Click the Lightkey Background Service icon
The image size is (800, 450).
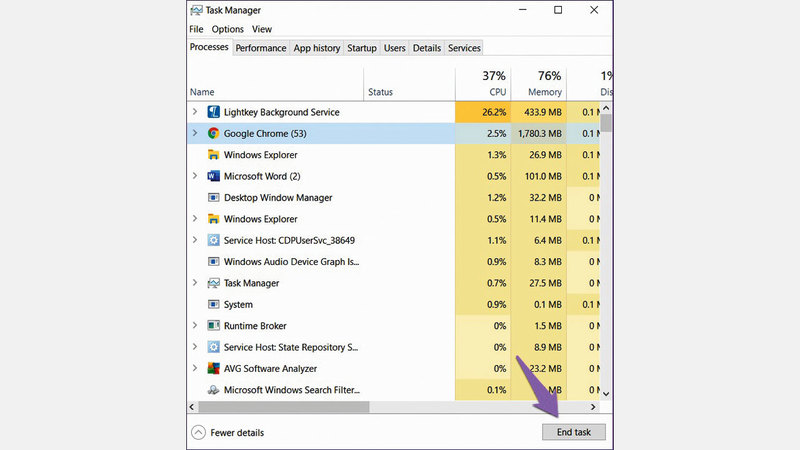point(213,112)
